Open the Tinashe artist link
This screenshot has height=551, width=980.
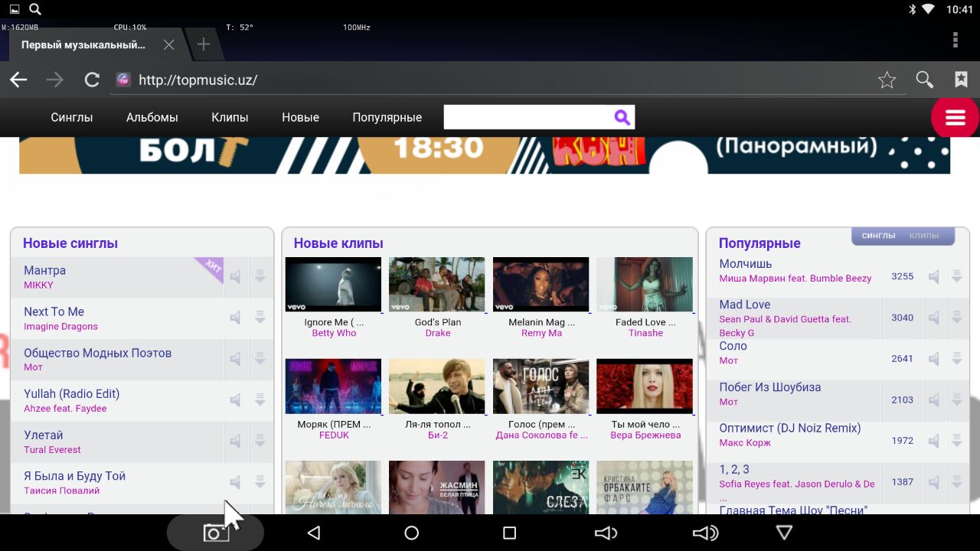(645, 333)
